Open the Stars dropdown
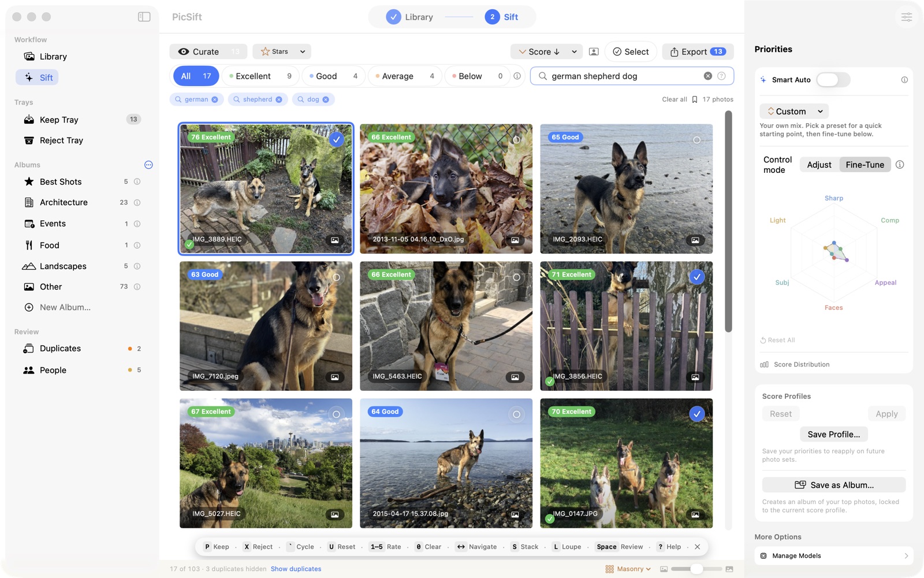 pyautogui.click(x=282, y=51)
